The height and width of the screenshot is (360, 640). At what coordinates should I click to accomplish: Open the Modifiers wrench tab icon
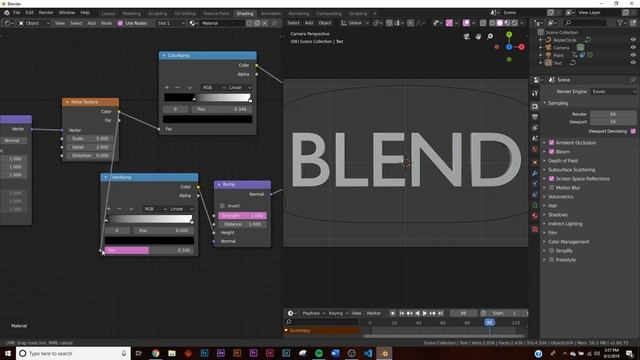pos(535,173)
